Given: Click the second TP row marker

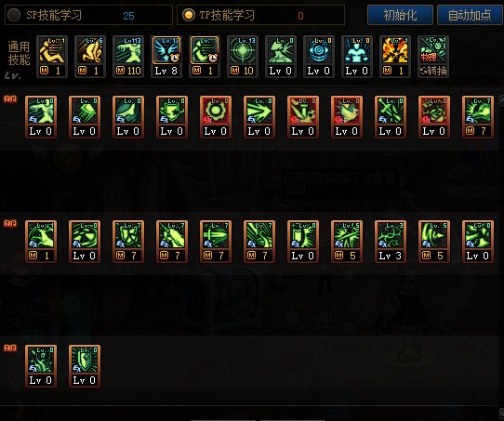Looking at the screenshot, I should 10,223.
